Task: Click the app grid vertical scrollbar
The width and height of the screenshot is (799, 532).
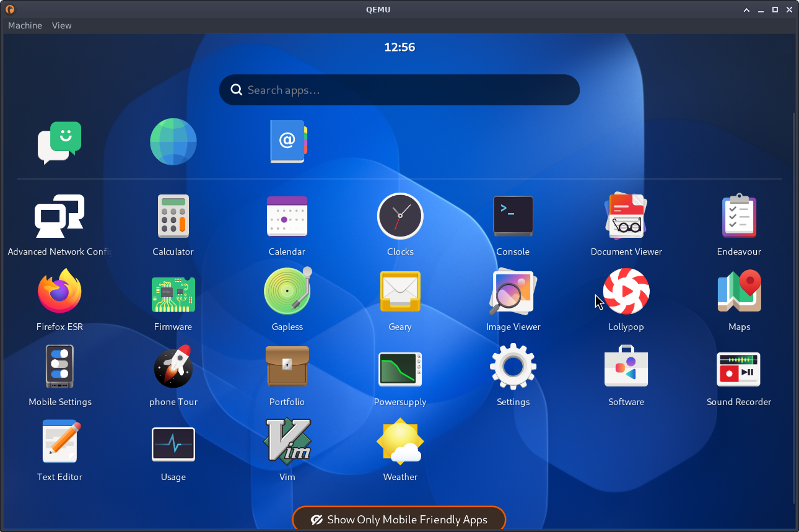Action: pos(794,308)
